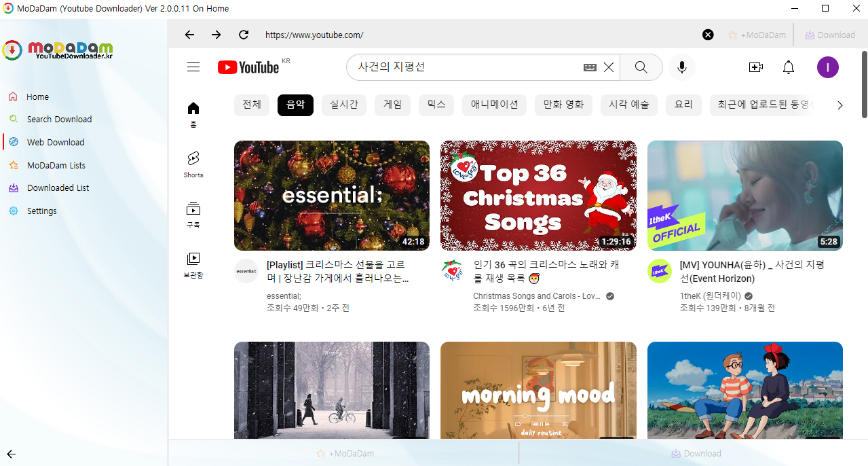Open the essential; Christmas playlist thumbnail
868x466 pixels.
tap(332, 196)
